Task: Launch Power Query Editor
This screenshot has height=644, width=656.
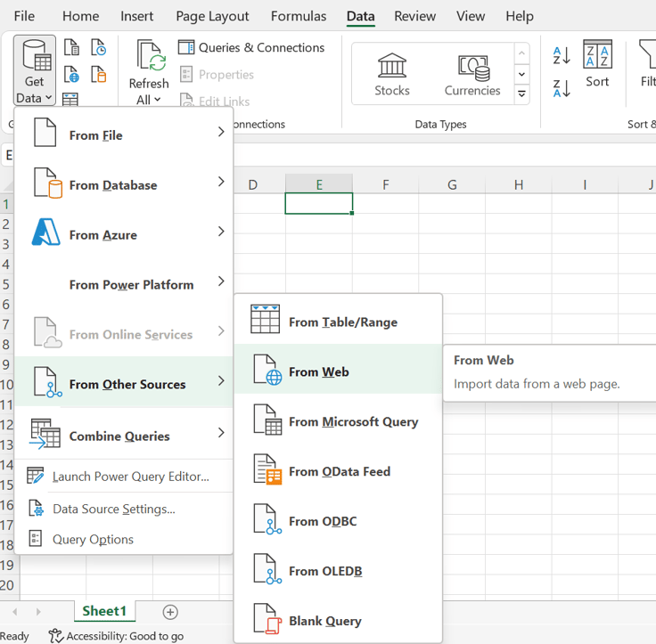Action: (130, 477)
